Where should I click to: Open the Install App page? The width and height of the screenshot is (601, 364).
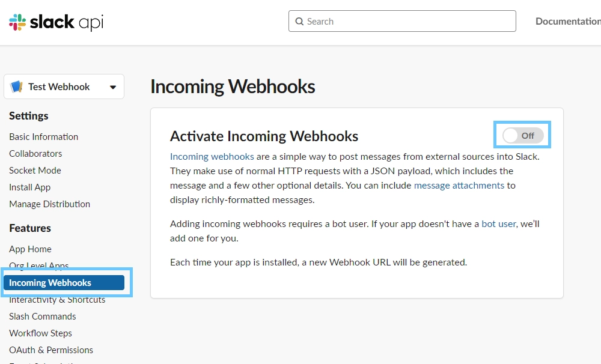click(30, 187)
